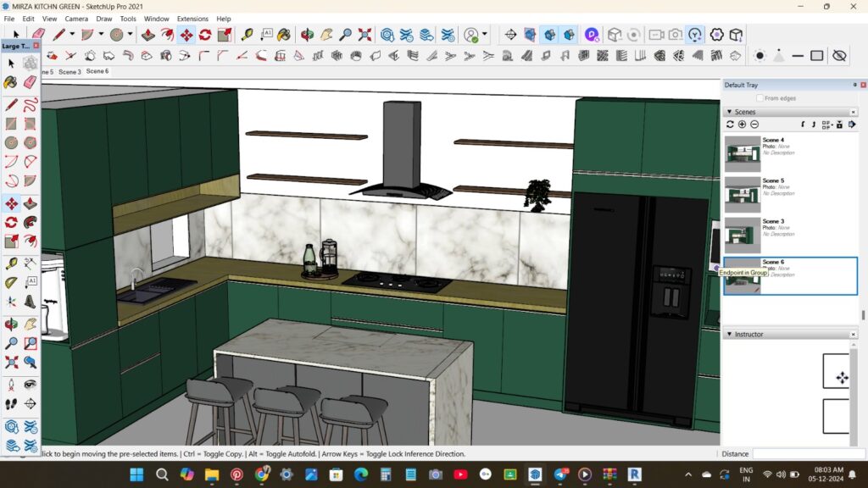Collapse the Scenes panel

pyautogui.click(x=729, y=112)
